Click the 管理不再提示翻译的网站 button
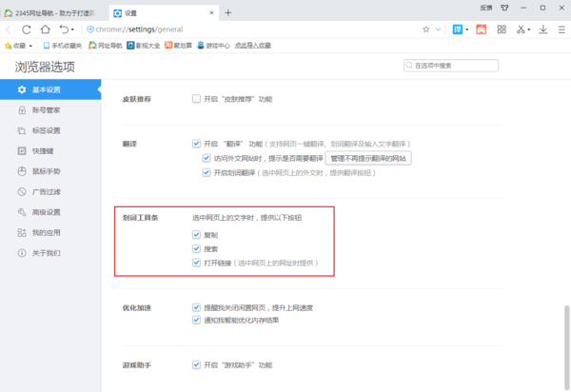 [368, 158]
